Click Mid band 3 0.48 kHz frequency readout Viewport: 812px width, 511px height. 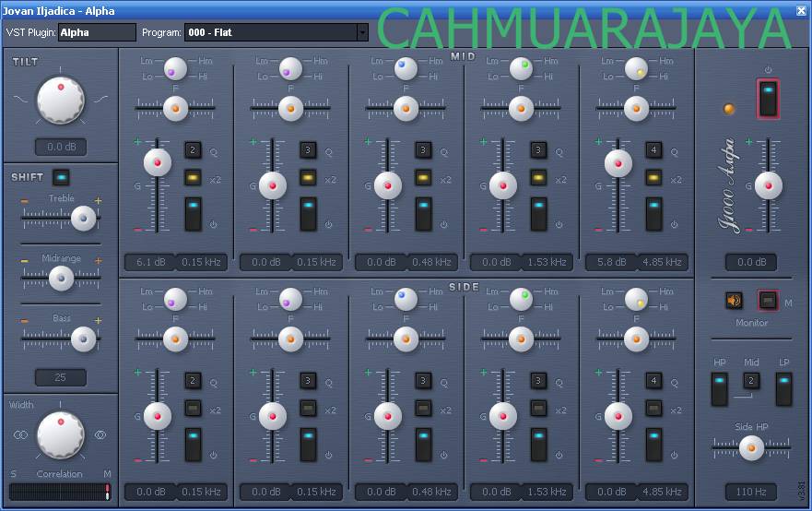431,262
